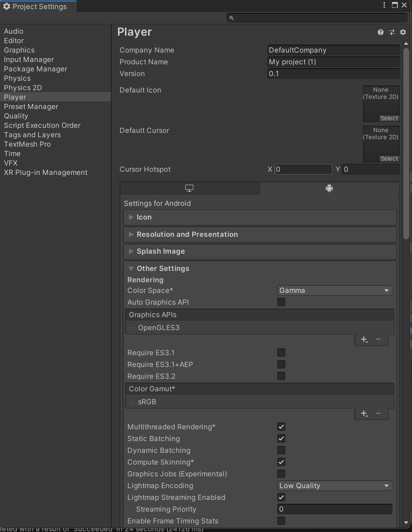412x532 pixels.
Task: Select the Android platform tab icon
Action: coord(329,188)
